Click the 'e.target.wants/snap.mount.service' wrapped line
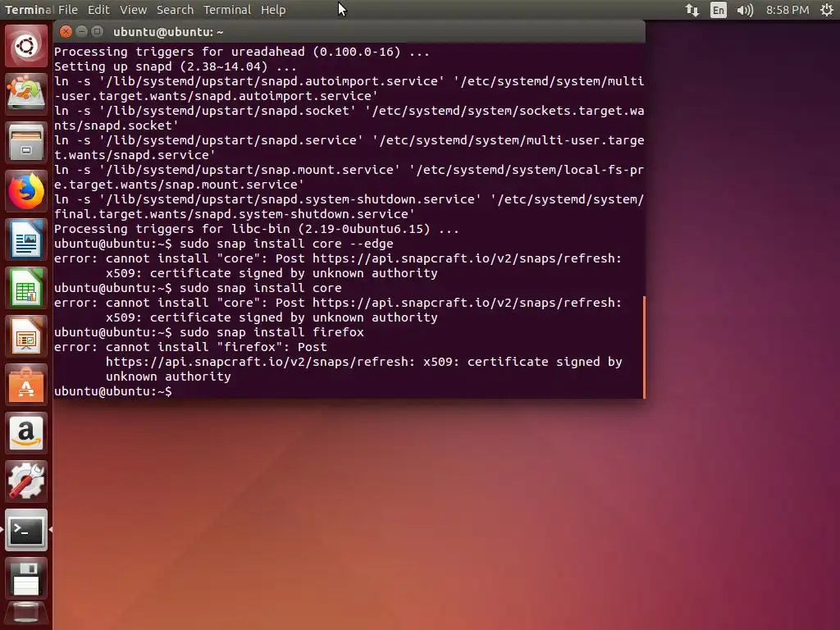 click(x=179, y=185)
